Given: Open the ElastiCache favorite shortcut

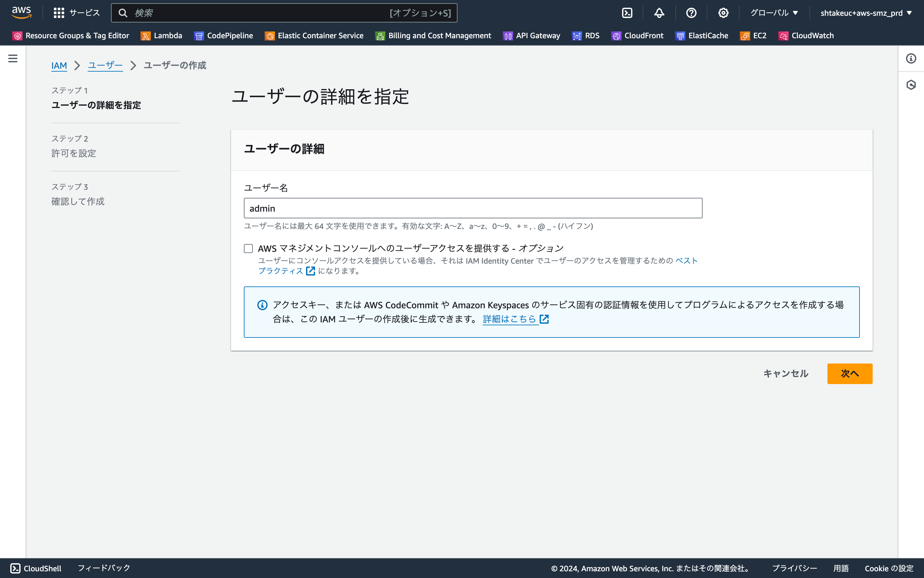Looking at the screenshot, I should point(701,36).
